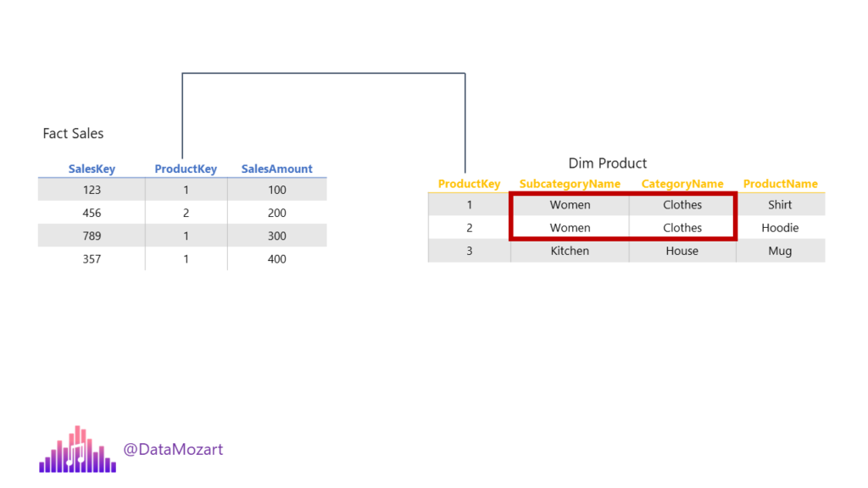Click Clothes category in the Shirt row

[x=682, y=205]
